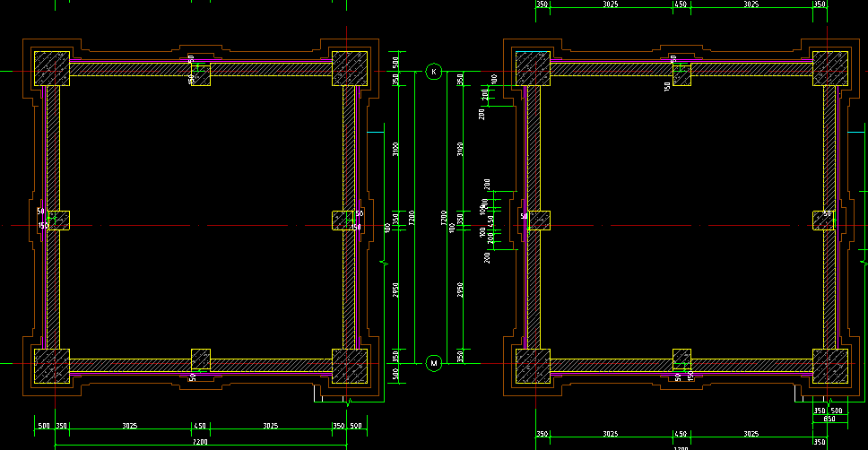This screenshot has height=450, width=868.
Task: Select top-right corner column of the right plan
Action: click(830, 69)
